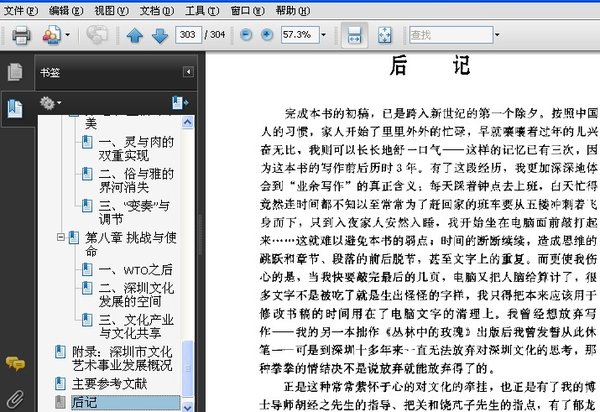Image resolution: width=600 pixels, height=412 pixels.
Task: Open the 编辑 menu
Action: point(66,10)
